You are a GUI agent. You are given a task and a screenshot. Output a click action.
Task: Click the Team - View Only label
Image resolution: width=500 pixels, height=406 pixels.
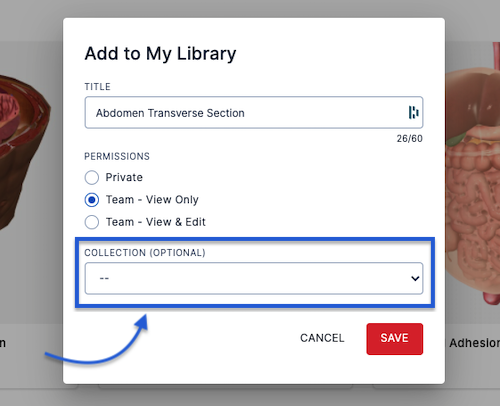(x=152, y=200)
